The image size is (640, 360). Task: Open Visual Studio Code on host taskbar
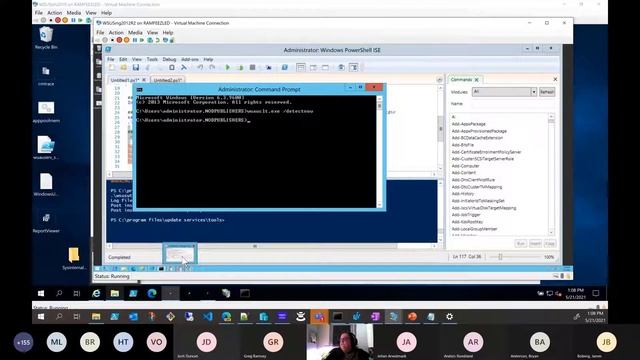(208, 316)
